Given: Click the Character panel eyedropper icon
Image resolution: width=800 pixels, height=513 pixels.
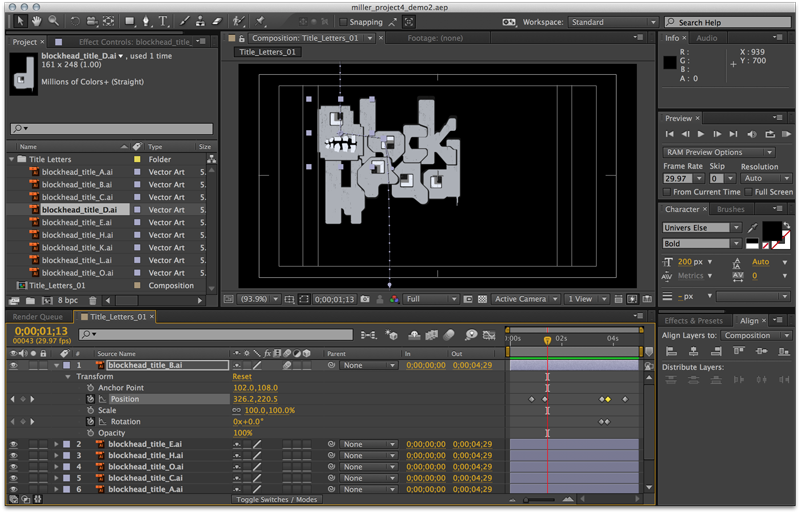Looking at the screenshot, I should click(753, 228).
